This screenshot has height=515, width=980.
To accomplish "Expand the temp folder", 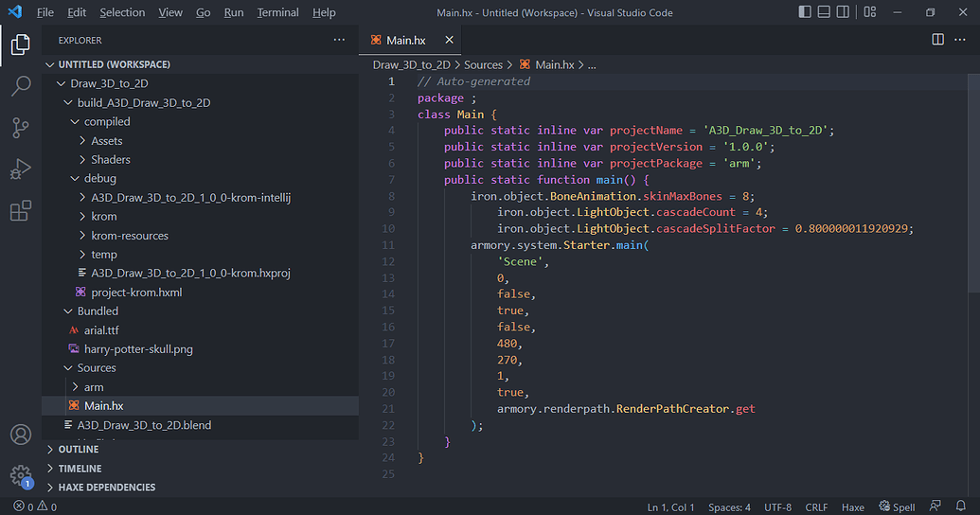I will coord(200,255).
